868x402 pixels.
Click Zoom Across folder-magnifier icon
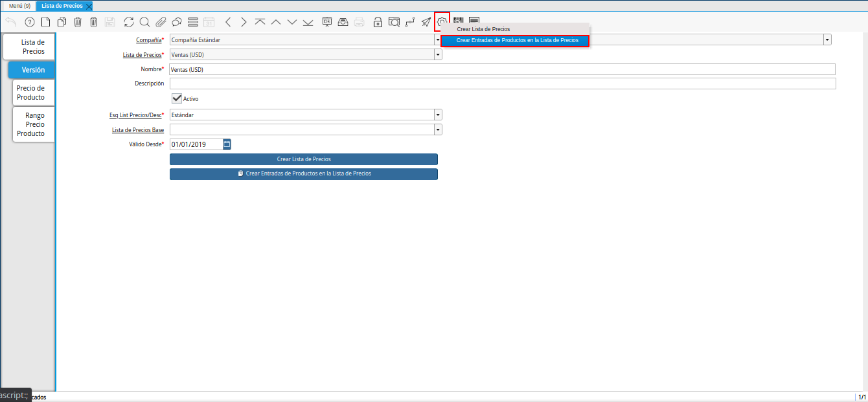[x=394, y=22]
